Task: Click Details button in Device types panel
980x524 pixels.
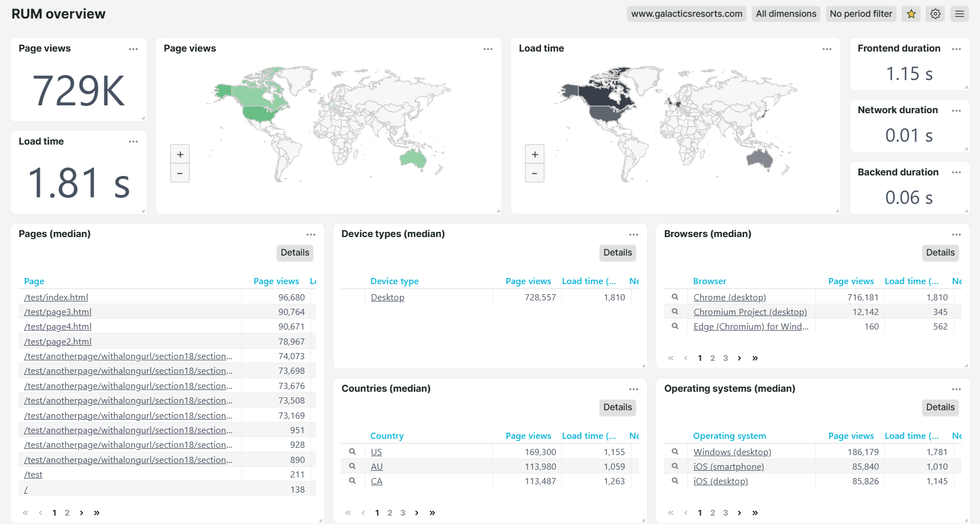Action: click(x=617, y=253)
